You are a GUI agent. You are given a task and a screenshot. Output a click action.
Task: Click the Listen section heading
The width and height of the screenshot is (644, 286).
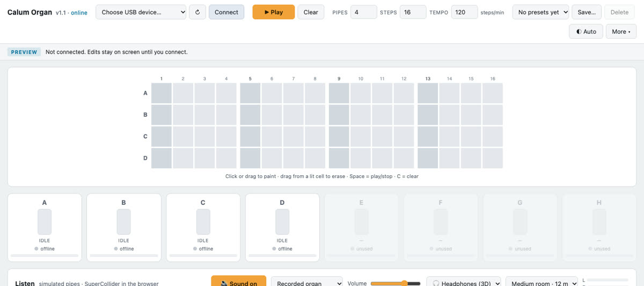tap(25, 283)
